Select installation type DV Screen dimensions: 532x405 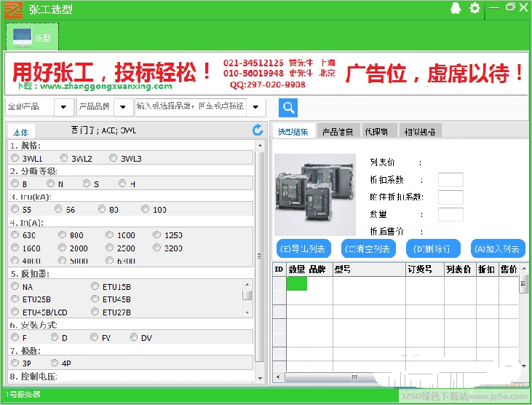pos(134,337)
